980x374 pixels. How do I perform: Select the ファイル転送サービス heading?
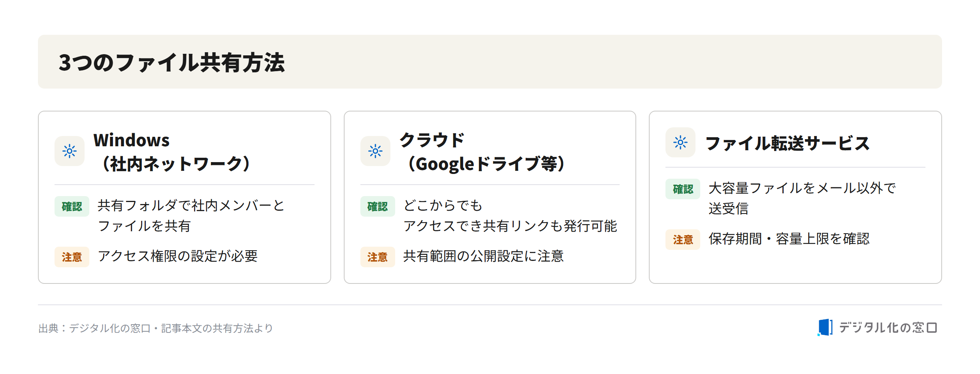pyautogui.click(x=787, y=143)
